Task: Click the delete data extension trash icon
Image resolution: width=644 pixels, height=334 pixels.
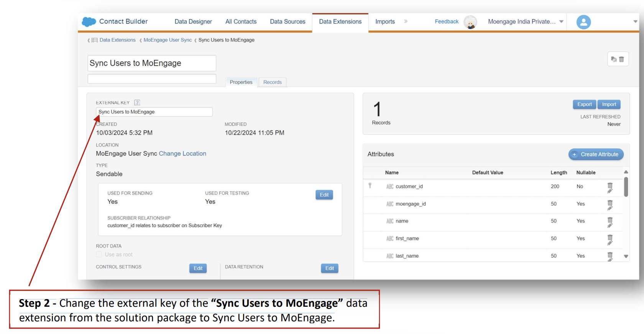Action: (621, 59)
